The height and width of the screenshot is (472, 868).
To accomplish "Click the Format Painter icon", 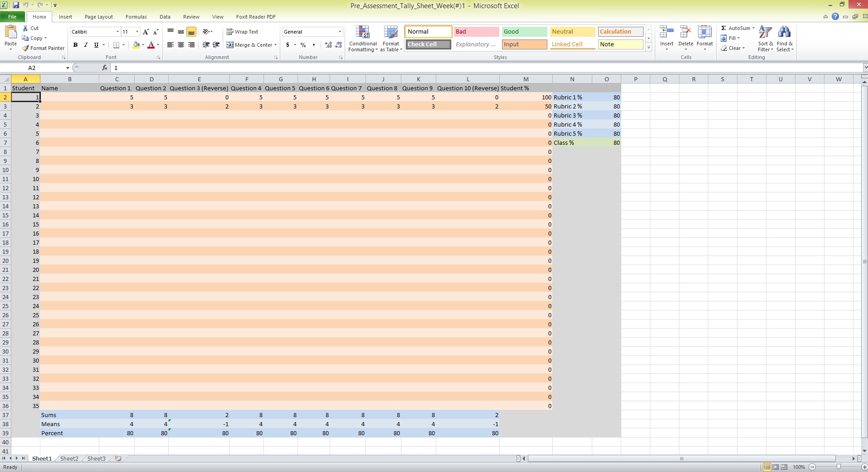I will (26, 48).
